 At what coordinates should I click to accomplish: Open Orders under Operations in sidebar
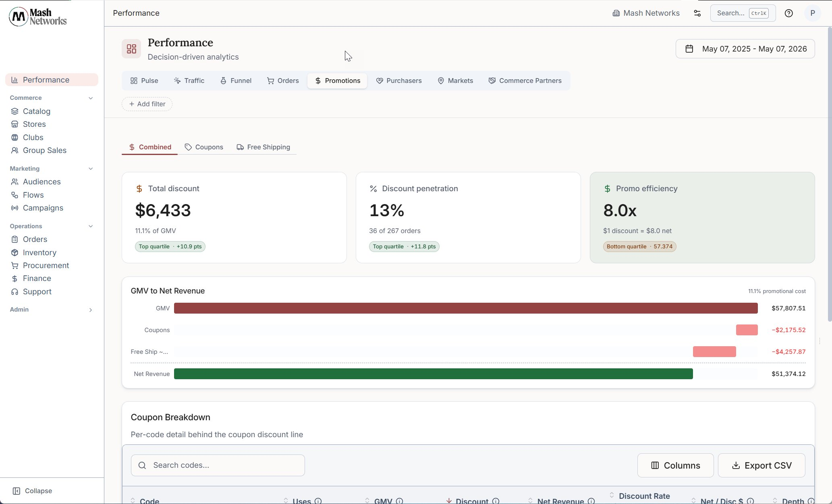point(35,239)
